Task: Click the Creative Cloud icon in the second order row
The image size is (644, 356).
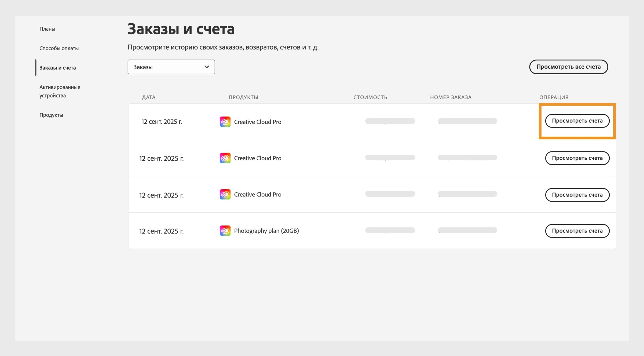Action: 225,158
